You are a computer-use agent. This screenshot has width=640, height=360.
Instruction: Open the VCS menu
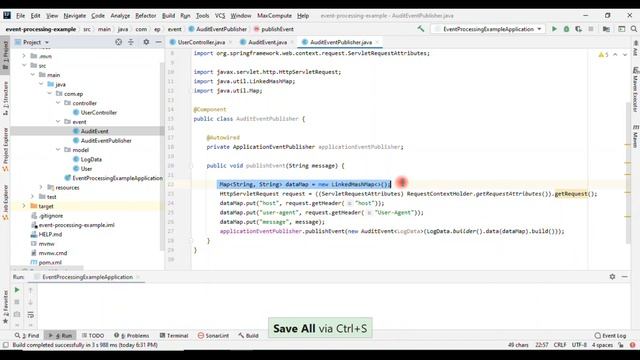[x=220, y=16]
